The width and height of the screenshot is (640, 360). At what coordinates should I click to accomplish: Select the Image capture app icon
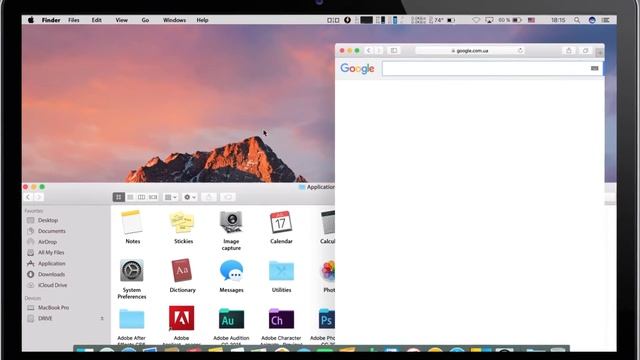tap(231, 222)
